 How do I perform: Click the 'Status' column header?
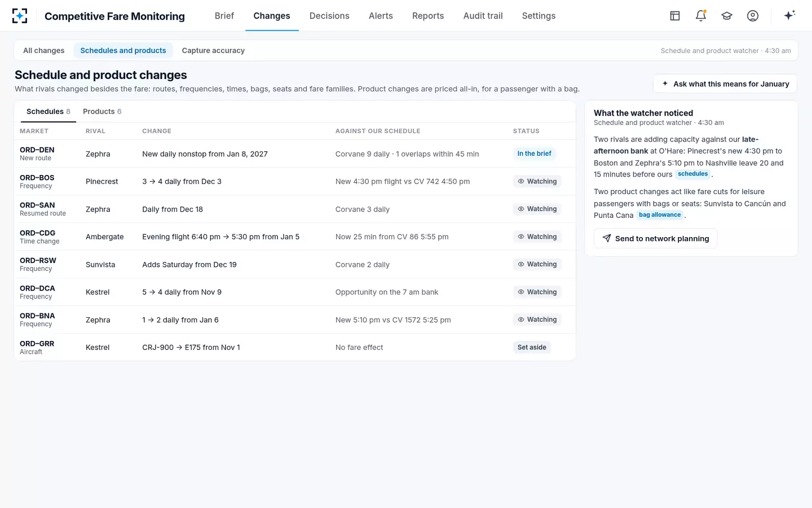[x=526, y=131]
